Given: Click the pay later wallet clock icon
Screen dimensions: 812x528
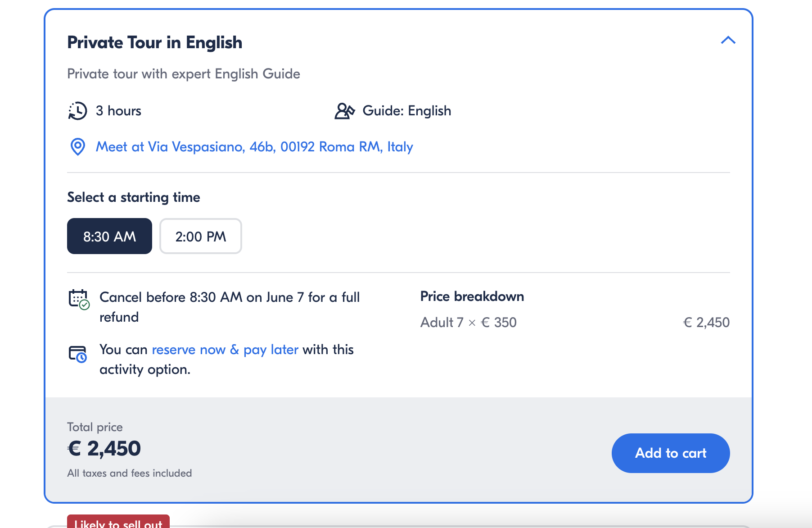Looking at the screenshot, I should pyautogui.click(x=78, y=354).
